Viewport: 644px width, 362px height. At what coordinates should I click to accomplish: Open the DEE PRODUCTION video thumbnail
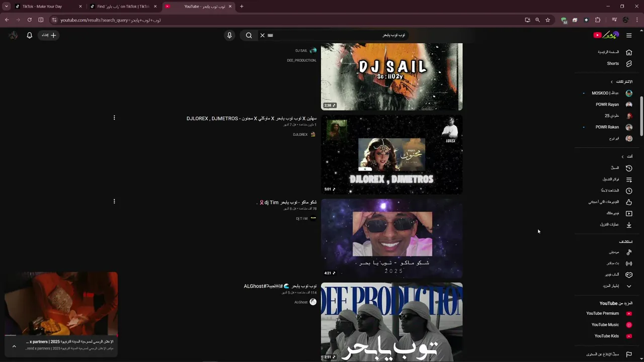391,322
